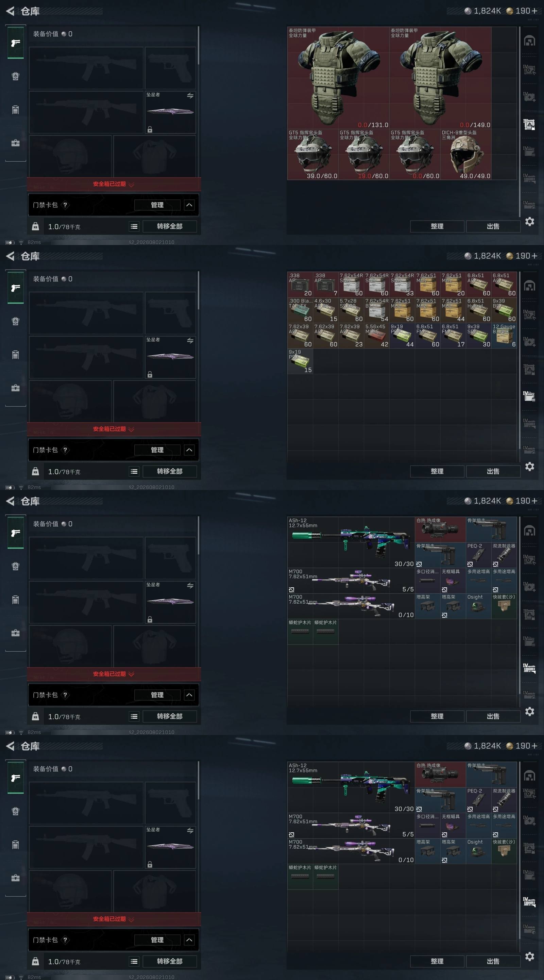Toggle the 坠星者 lock icon on the ammo screen
544x980 pixels.
(x=150, y=374)
